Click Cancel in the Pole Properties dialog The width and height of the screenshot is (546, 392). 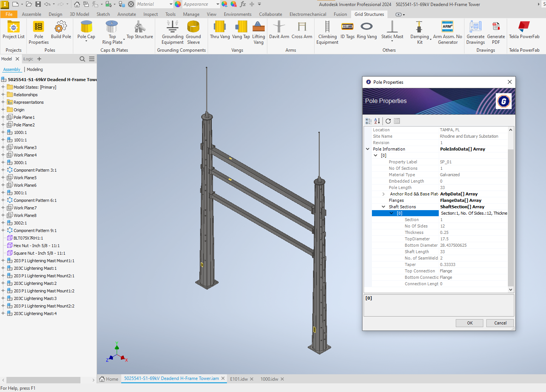500,323
